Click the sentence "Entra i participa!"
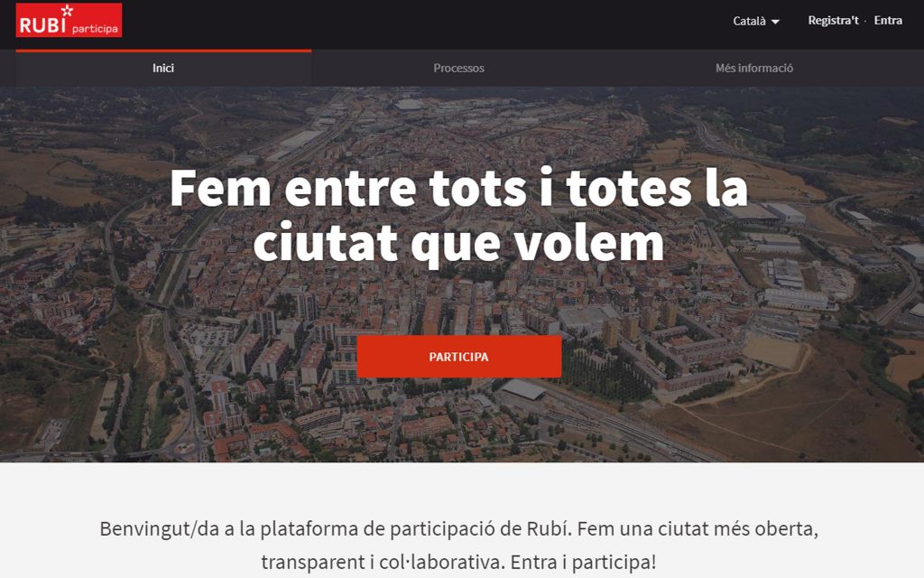 point(584,562)
